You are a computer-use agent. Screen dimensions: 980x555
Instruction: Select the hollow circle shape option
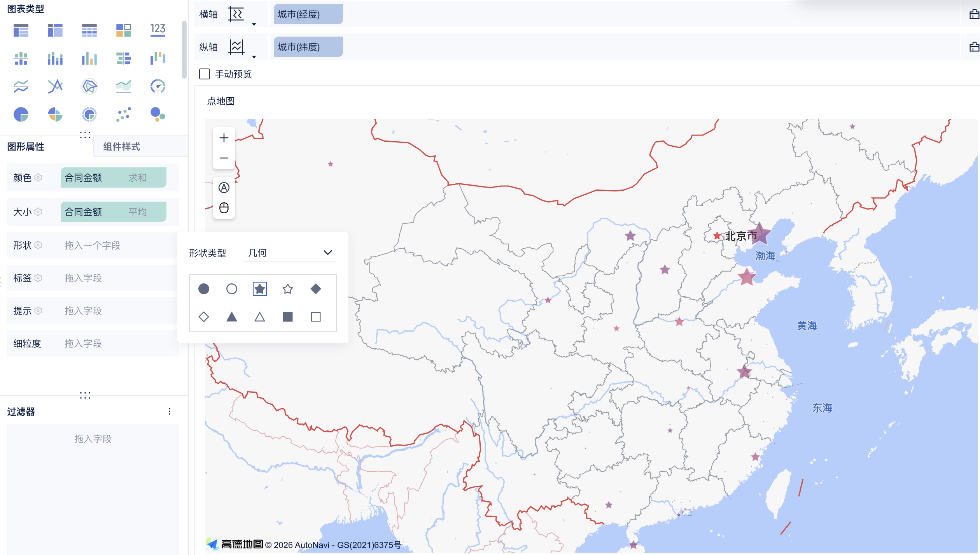tap(231, 289)
